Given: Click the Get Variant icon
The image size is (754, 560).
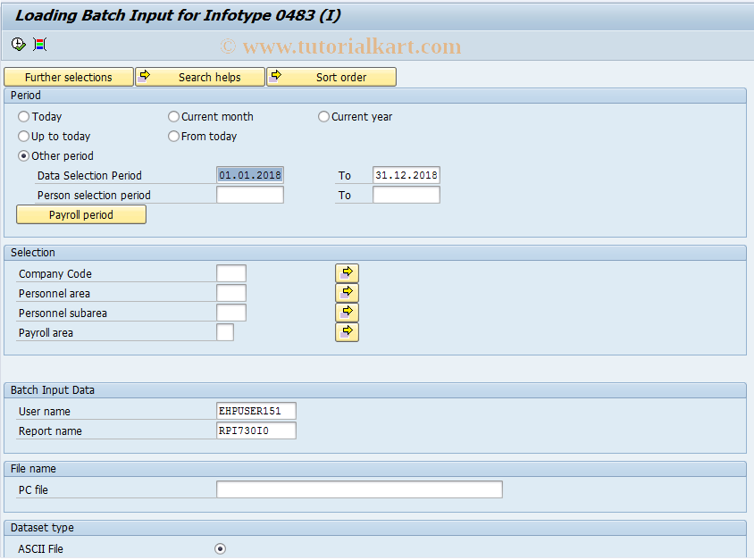Looking at the screenshot, I should [40, 45].
